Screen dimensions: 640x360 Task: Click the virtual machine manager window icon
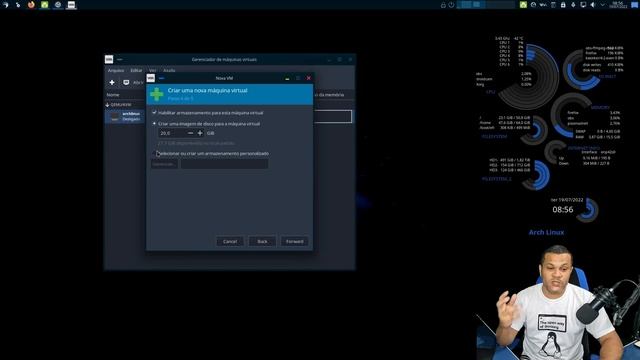(x=109, y=60)
